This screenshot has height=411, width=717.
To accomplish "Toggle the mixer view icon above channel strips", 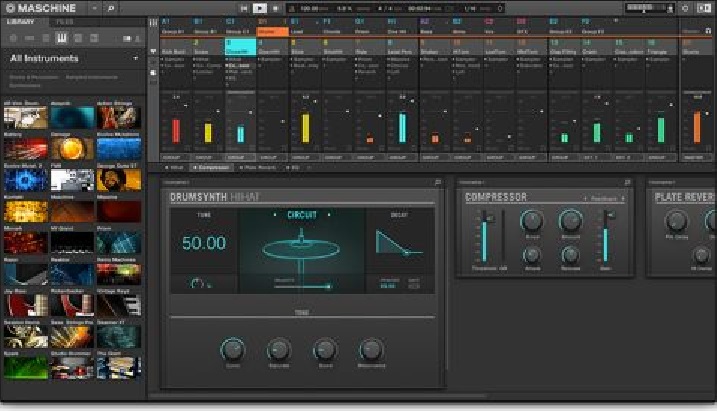I will tap(153, 23).
